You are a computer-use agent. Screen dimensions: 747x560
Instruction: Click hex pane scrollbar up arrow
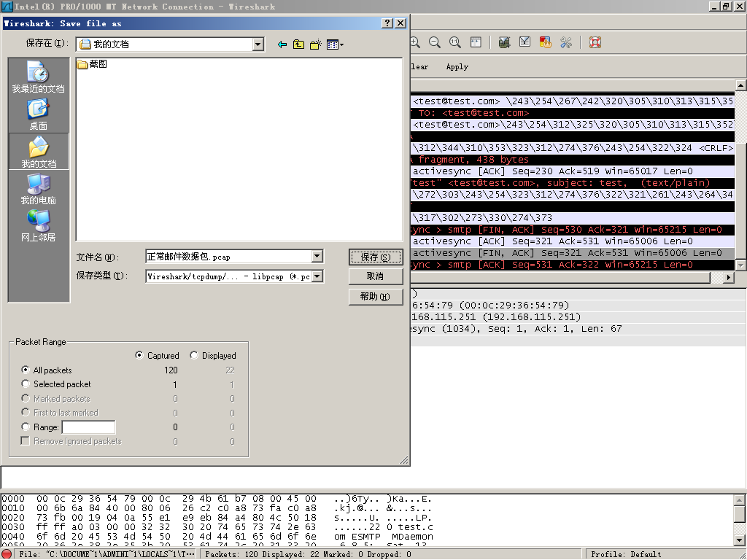[740, 499]
